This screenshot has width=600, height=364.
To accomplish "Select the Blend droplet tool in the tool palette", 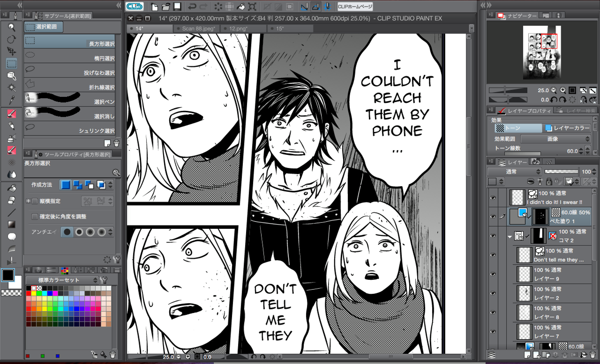I will point(11,174).
